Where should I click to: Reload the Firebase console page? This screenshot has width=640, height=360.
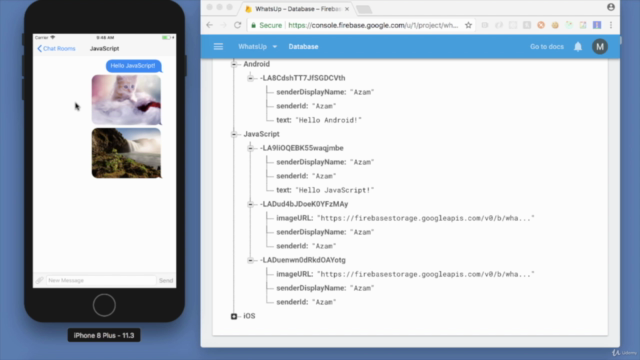238,25
